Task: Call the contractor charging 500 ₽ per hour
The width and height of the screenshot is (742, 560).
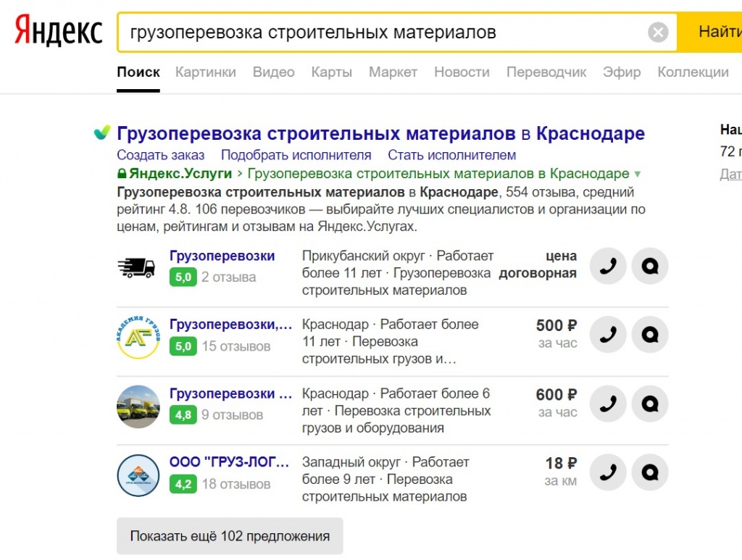Action: [608, 335]
